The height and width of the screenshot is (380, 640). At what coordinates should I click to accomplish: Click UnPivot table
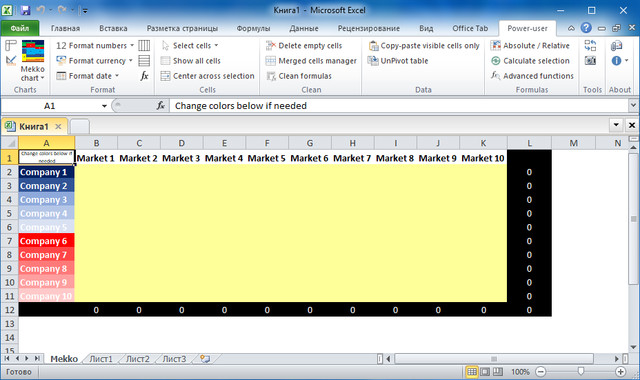(398, 60)
